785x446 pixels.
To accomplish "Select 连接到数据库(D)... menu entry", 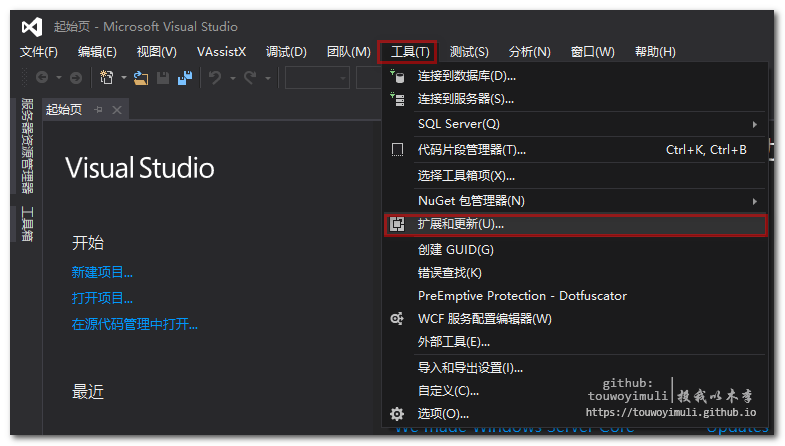I will coord(575,76).
